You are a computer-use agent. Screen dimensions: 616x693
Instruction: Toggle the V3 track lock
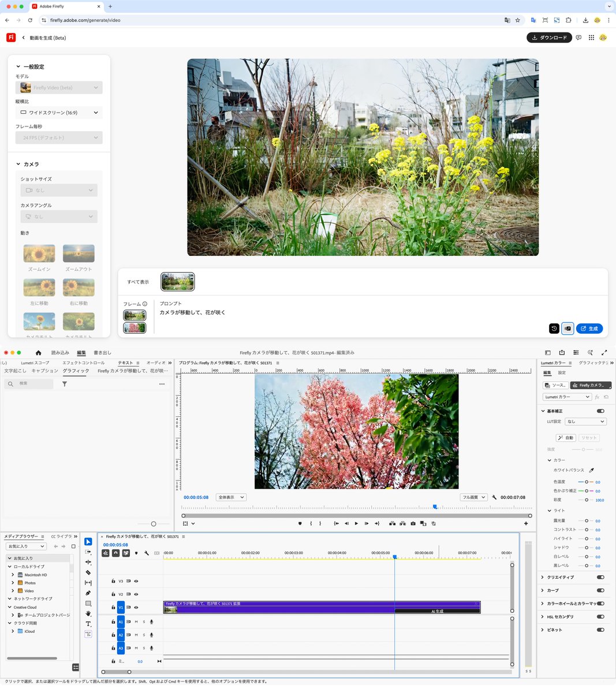(113, 582)
